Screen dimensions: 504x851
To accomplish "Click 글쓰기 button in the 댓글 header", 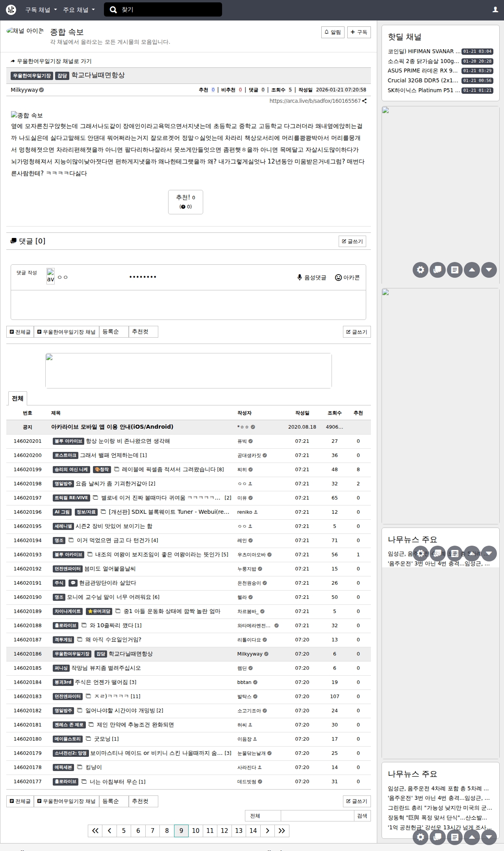I will point(352,241).
